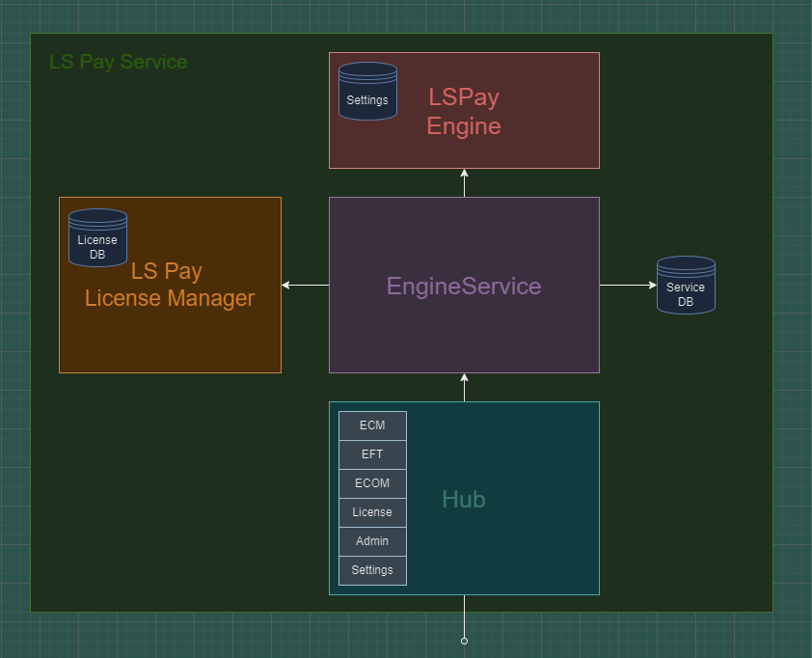Image resolution: width=812 pixels, height=658 pixels.
Task: Select the arrow pointing to License Manager
Action: (x=305, y=285)
